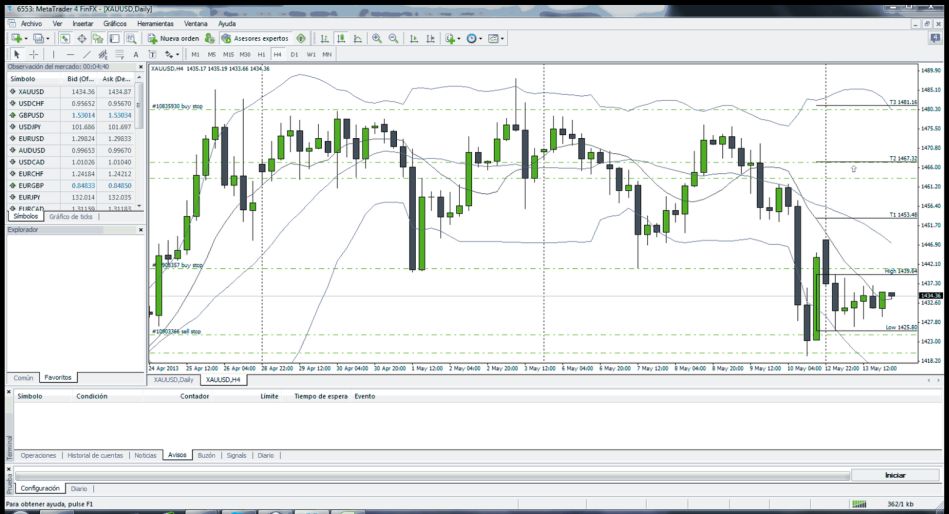Zoom in on the chart

click(377, 38)
